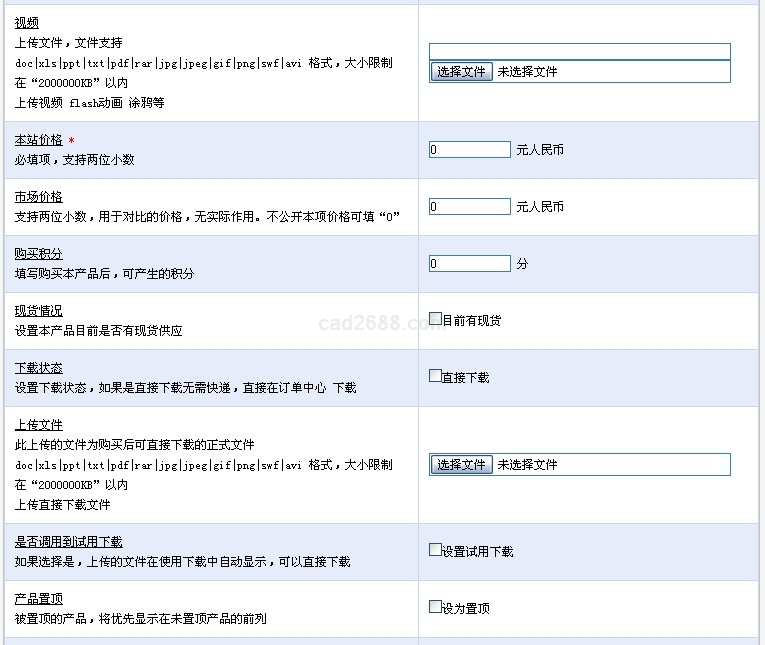Tick the 直接下载 checkbox
Screen dimensions: 765x645
click(x=435, y=376)
